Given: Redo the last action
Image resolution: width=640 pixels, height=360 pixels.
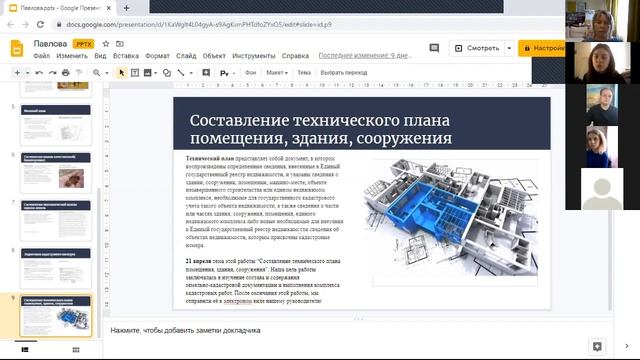Looking at the screenshot, I should [52, 73].
